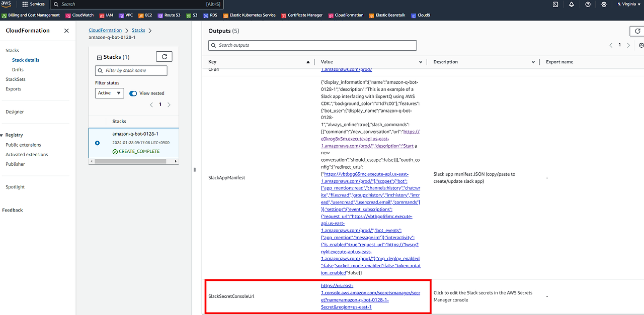
Task: Open Spotlight in the sidebar
Action: click(15, 187)
